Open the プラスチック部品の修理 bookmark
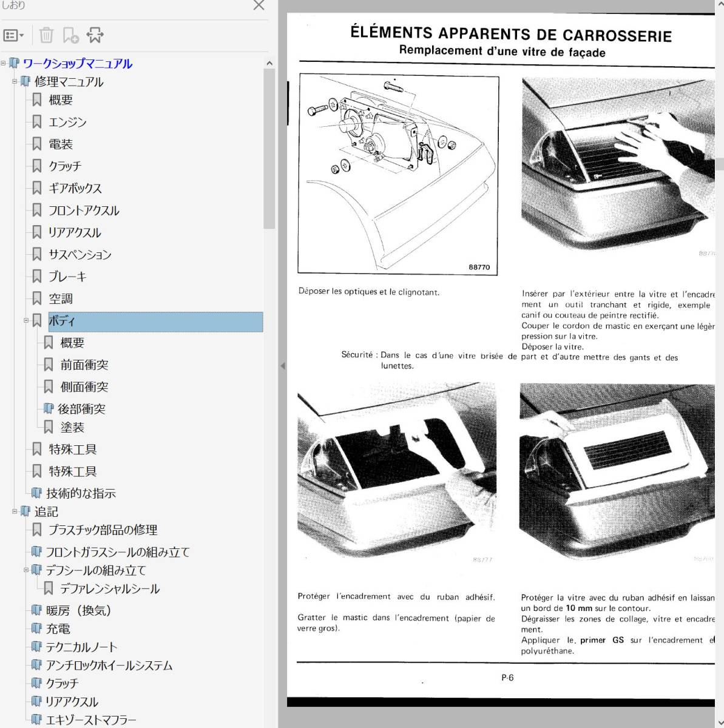 [103, 530]
